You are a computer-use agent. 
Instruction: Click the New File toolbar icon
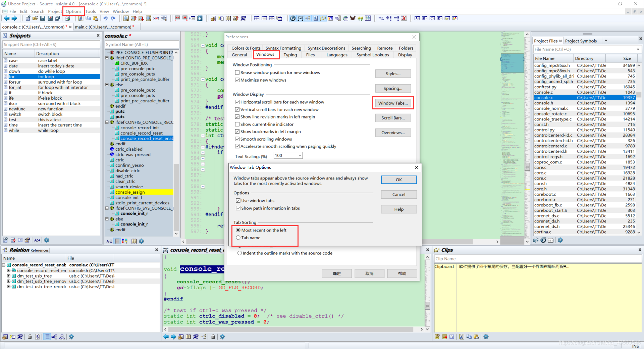pos(28,18)
